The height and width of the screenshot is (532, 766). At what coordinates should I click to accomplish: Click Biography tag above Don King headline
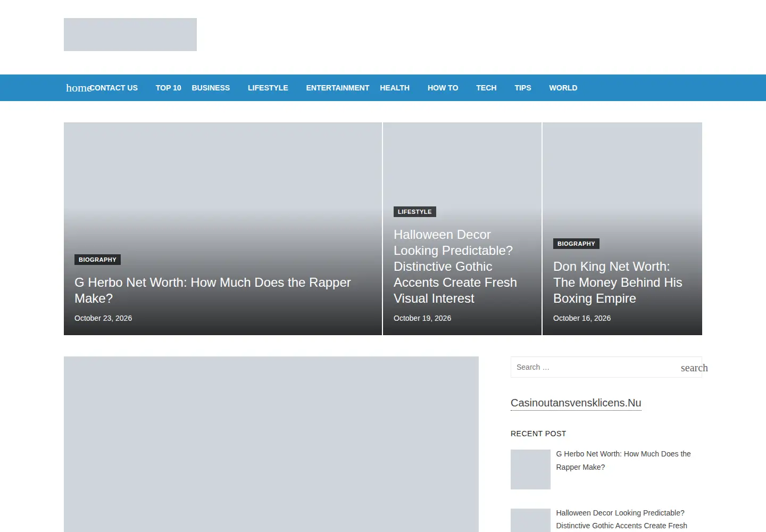tap(576, 244)
